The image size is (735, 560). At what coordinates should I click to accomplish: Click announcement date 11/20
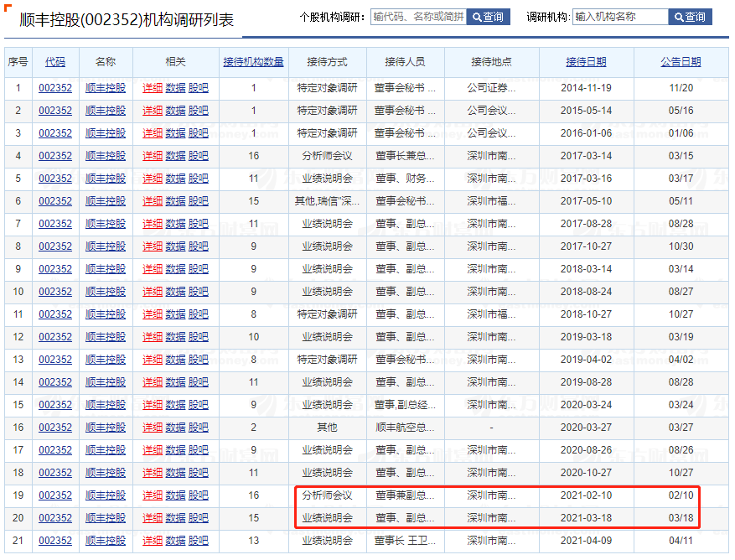tap(681, 88)
